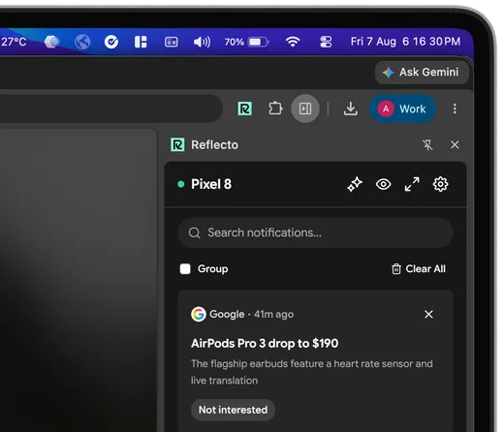Click the sparkle AI icon beside Pixel 8
The width and height of the screenshot is (504, 432).
pyautogui.click(x=355, y=184)
